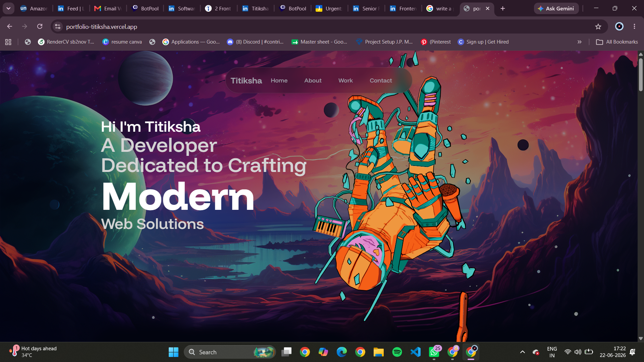644x362 pixels.
Task: Open Visual Studio Code from taskbar
Action: tap(416, 352)
